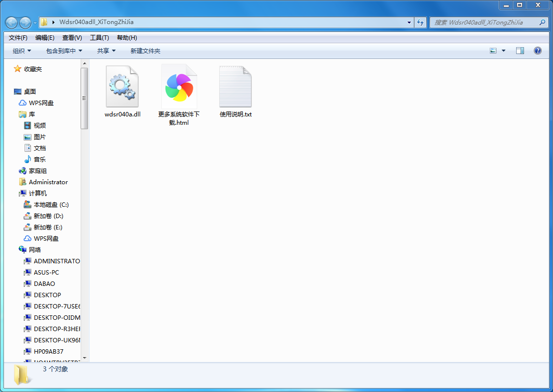Click the 桌面 monitor icon

18,92
